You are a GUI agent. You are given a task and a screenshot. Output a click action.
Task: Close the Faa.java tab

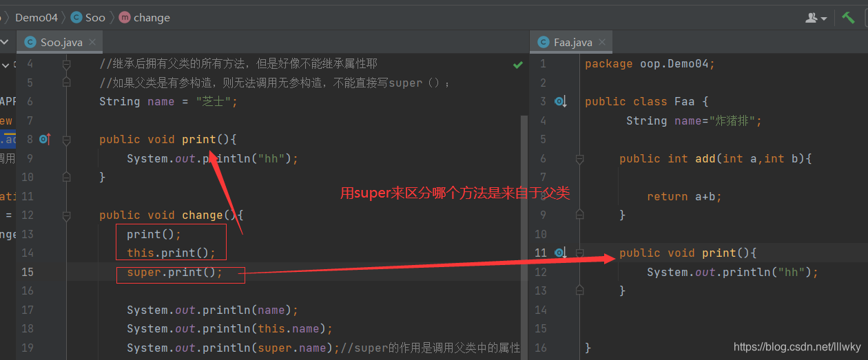tap(603, 42)
